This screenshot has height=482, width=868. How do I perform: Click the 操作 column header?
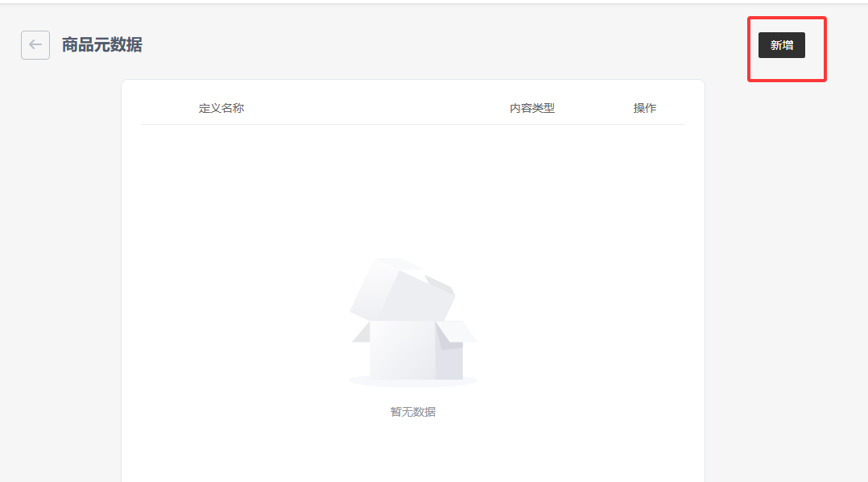click(645, 108)
